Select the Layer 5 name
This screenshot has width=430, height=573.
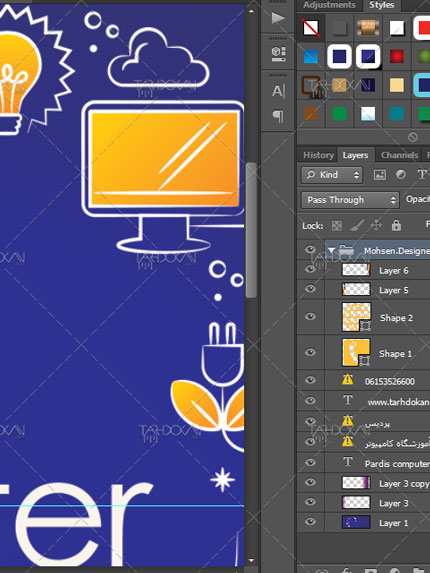(393, 291)
